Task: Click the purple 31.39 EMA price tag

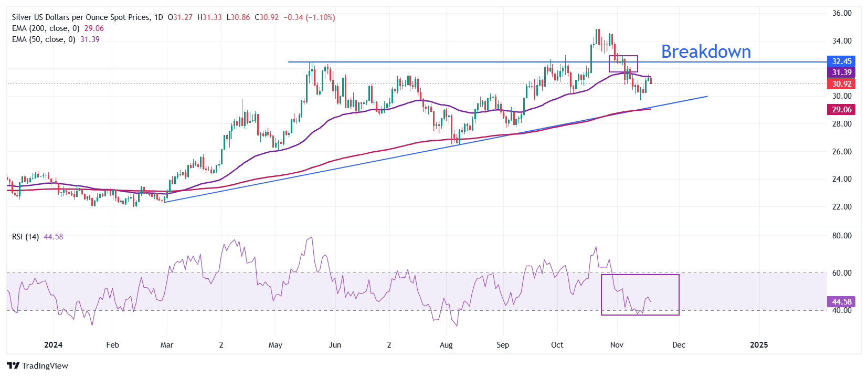Action: click(x=841, y=72)
